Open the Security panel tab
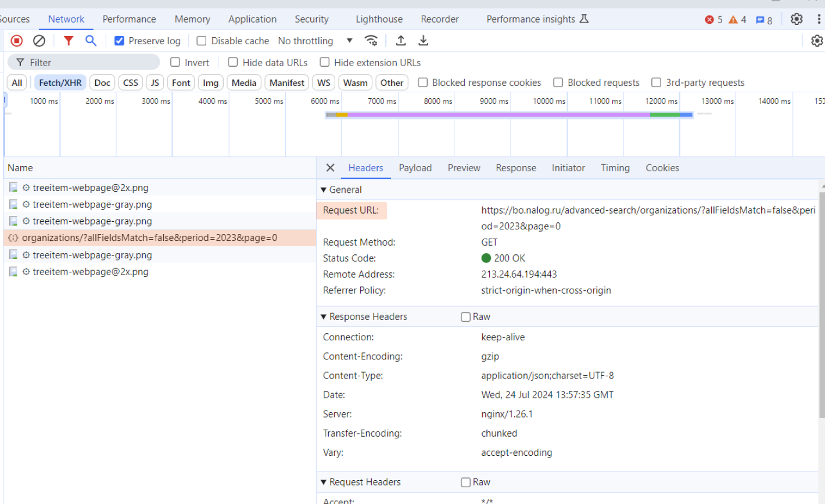This screenshot has height=504, width=825. coord(311,19)
